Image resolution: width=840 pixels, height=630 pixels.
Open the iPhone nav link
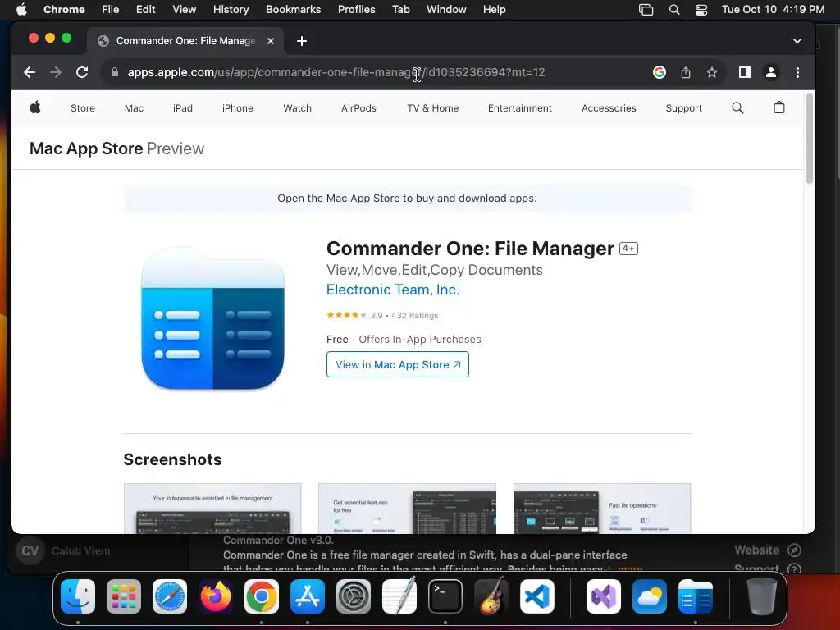tap(238, 108)
